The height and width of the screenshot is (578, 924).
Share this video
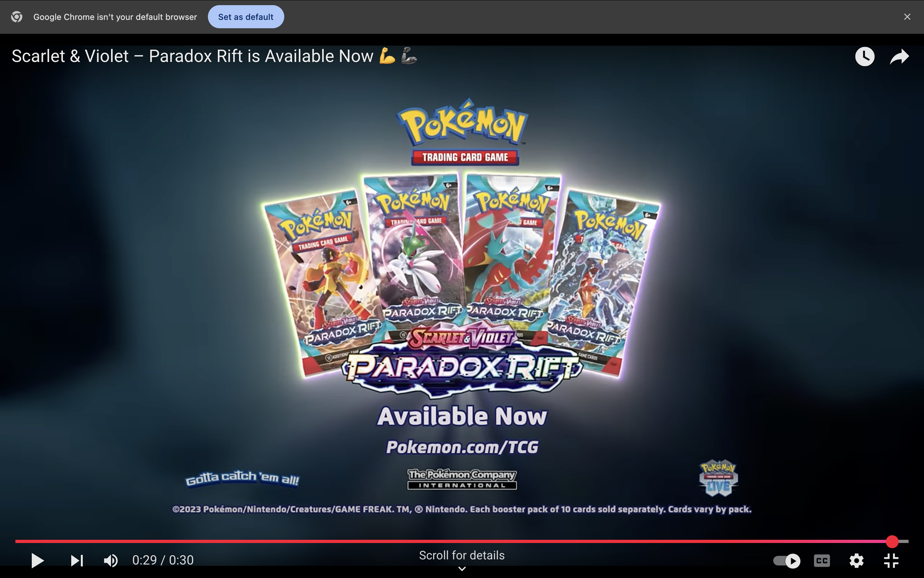(x=899, y=57)
